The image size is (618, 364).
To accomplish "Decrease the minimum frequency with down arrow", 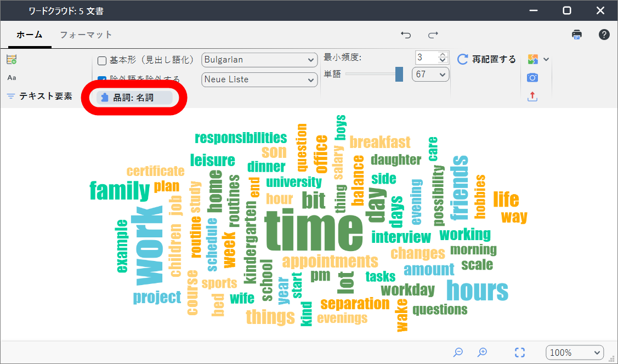I will [443, 61].
